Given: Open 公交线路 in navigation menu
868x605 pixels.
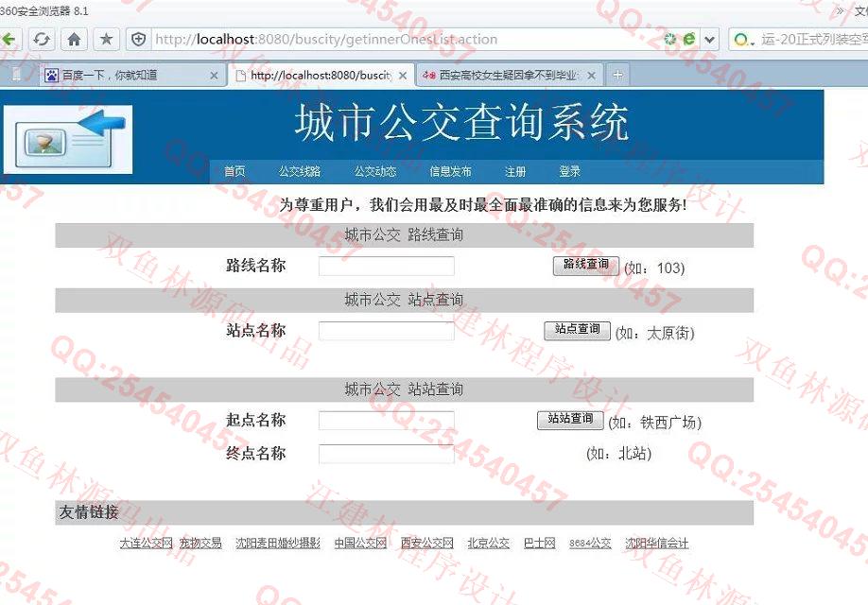Looking at the screenshot, I should [300, 172].
